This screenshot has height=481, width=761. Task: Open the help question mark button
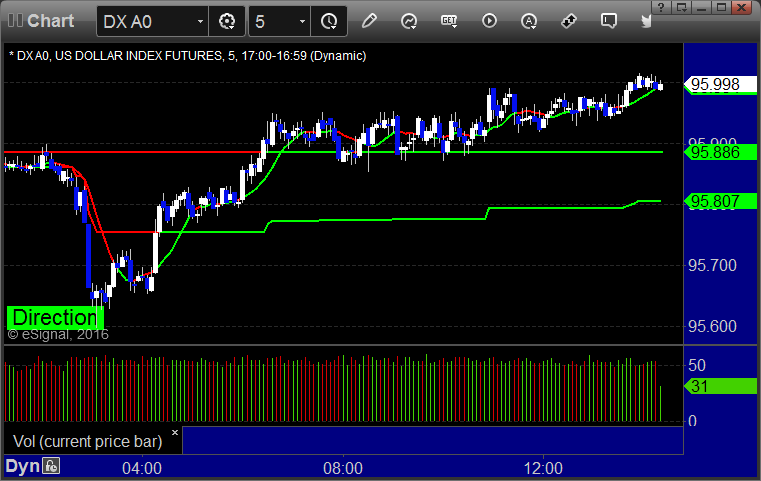(661, 7)
